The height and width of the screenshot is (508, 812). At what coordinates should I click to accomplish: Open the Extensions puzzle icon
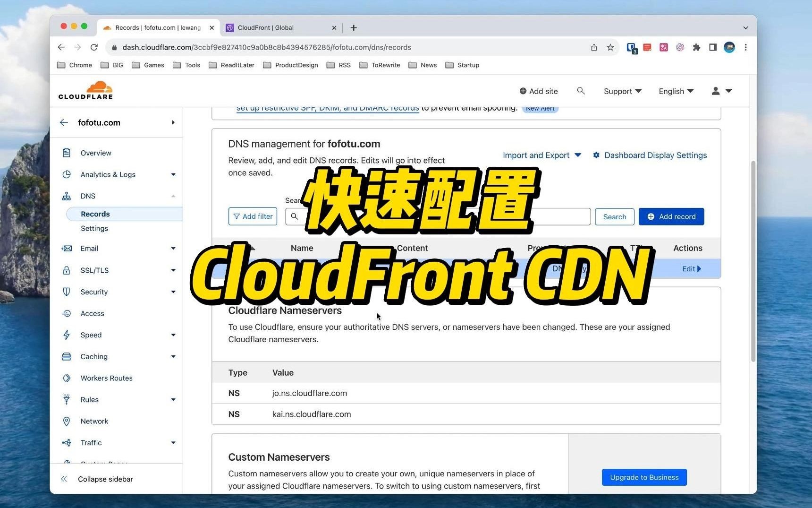click(696, 47)
